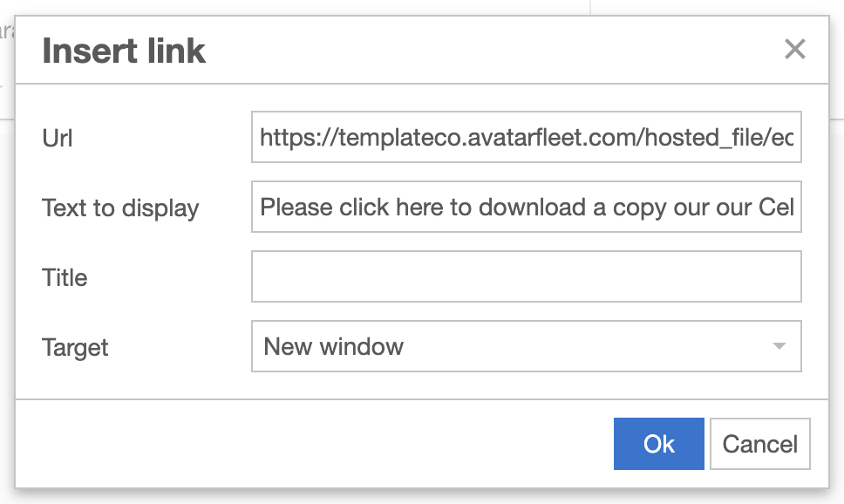Viewport: 844px width, 504px height.
Task: Click the 'Insert link' dialog heading
Action: pyautogui.click(x=124, y=51)
